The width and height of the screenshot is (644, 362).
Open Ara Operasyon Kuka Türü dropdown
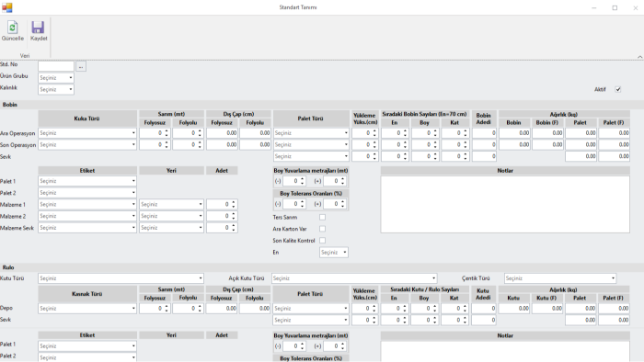point(87,133)
